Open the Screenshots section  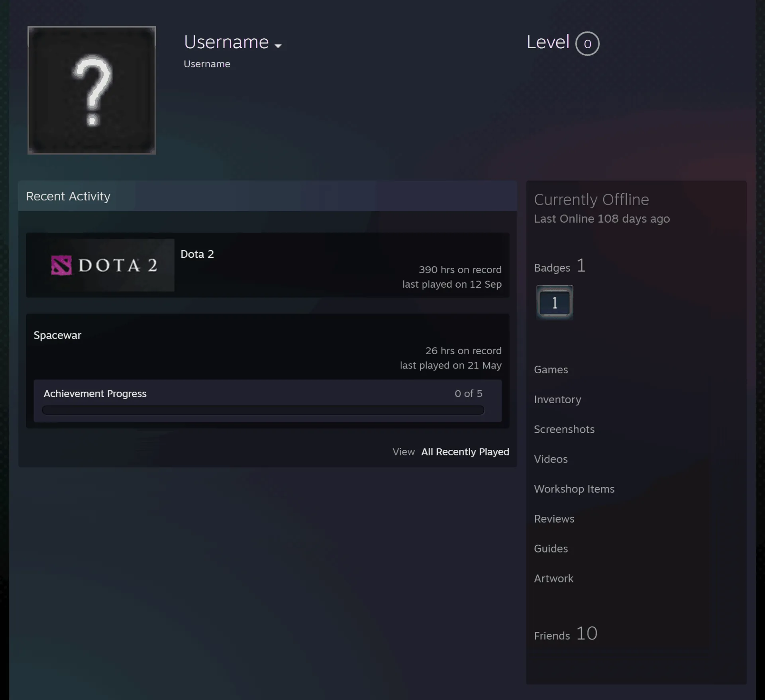[564, 429]
